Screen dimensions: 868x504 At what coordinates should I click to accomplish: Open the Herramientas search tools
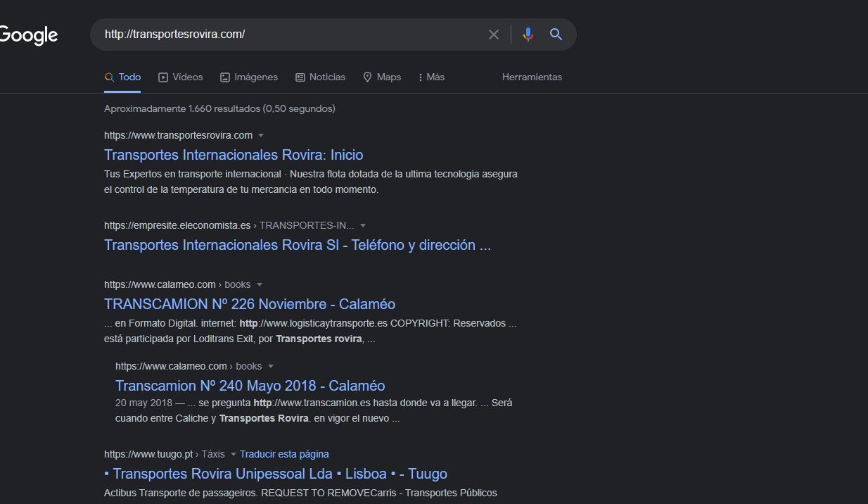(532, 77)
